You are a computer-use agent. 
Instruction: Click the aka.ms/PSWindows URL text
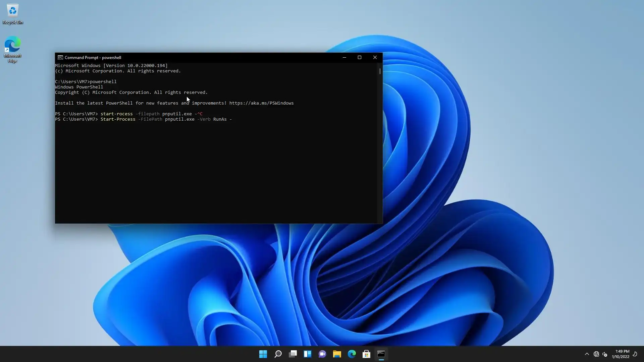tap(261, 103)
